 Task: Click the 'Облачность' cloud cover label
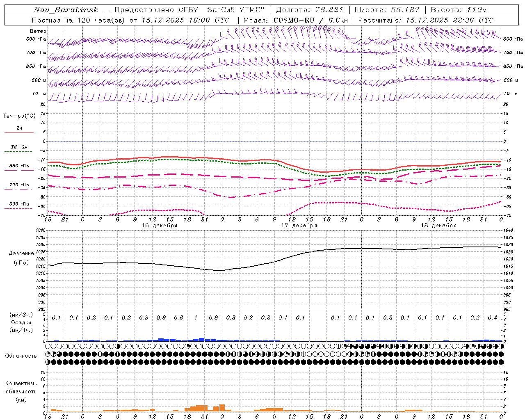click(21, 356)
